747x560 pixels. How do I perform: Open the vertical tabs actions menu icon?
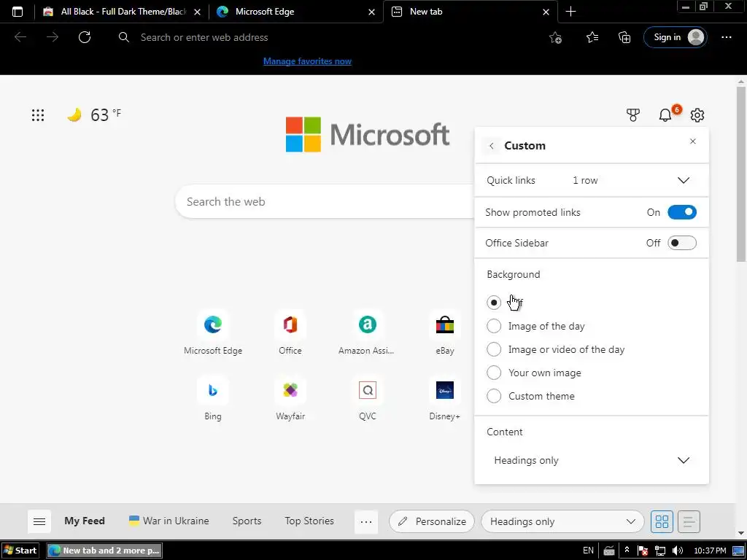pyautogui.click(x=18, y=12)
